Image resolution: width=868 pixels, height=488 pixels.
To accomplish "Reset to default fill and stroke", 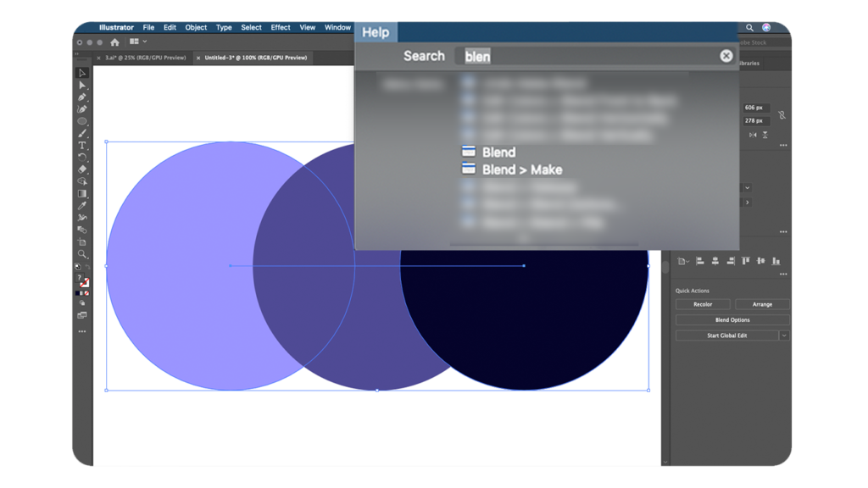I will point(77,267).
